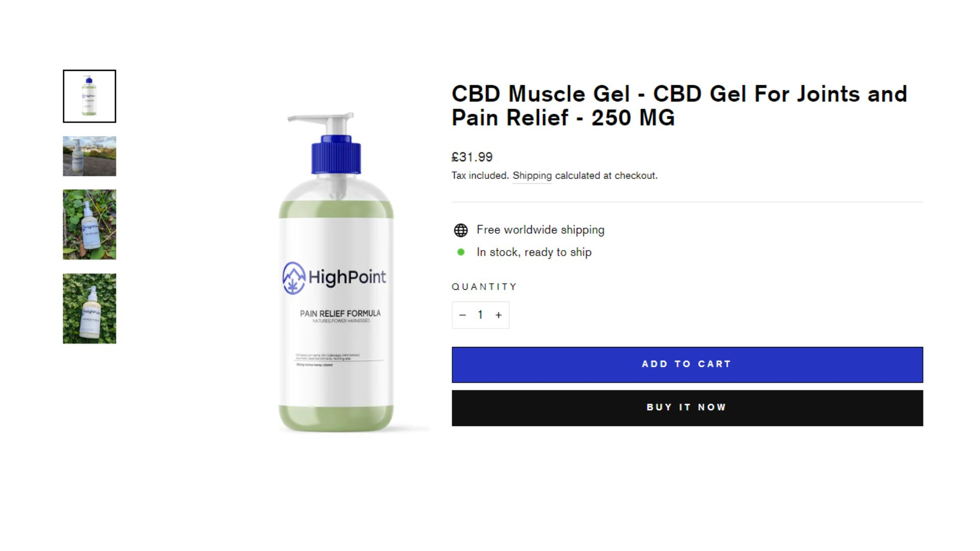Select the thumbnail of bottle lying in weeds
This screenshot has height=551, width=980.
(x=89, y=224)
